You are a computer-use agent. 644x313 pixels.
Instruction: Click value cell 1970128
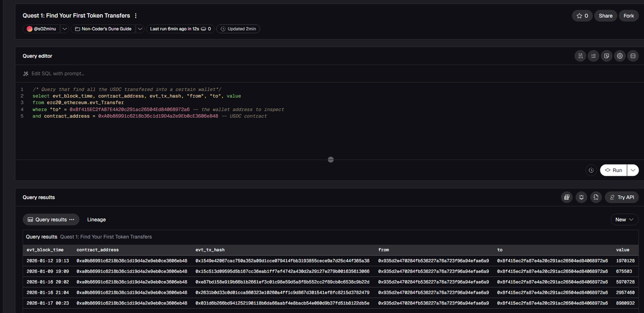point(625,260)
